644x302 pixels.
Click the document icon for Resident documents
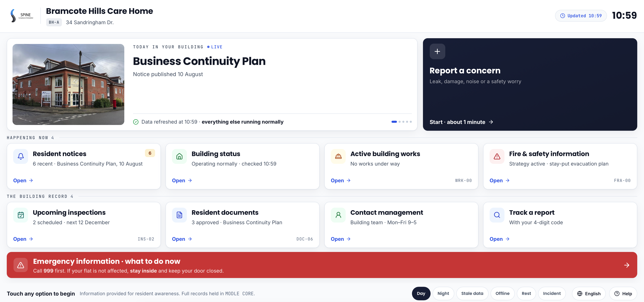coord(179,215)
